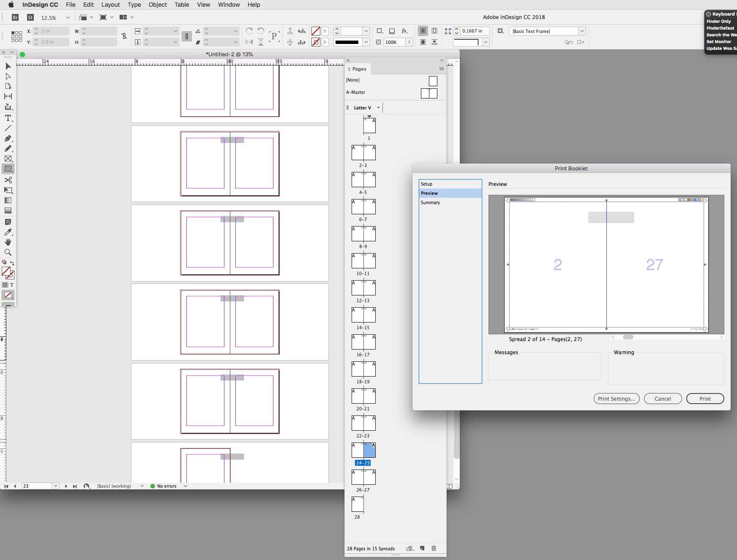The width and height of the screenshot is (737, 560).
Task: Select the Pencil tool
Action: pos(8,148)
